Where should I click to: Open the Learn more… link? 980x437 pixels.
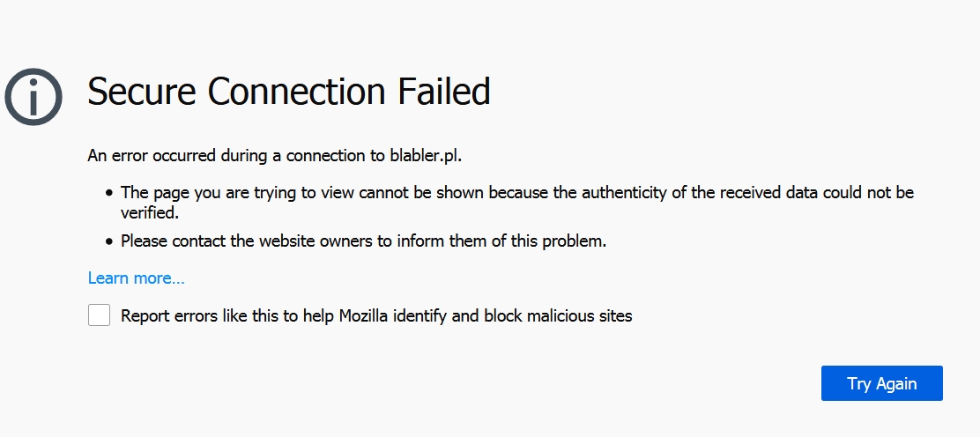pyautogui.click(x=137, y=278)
